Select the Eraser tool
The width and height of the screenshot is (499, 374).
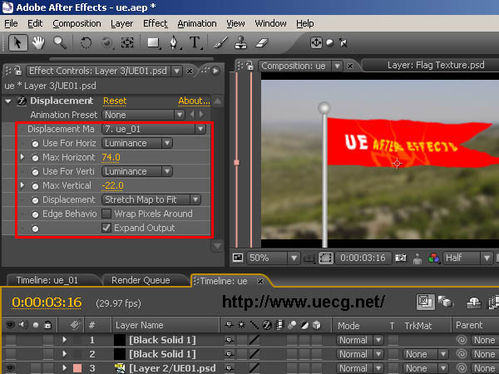click(x=262, y=43)
